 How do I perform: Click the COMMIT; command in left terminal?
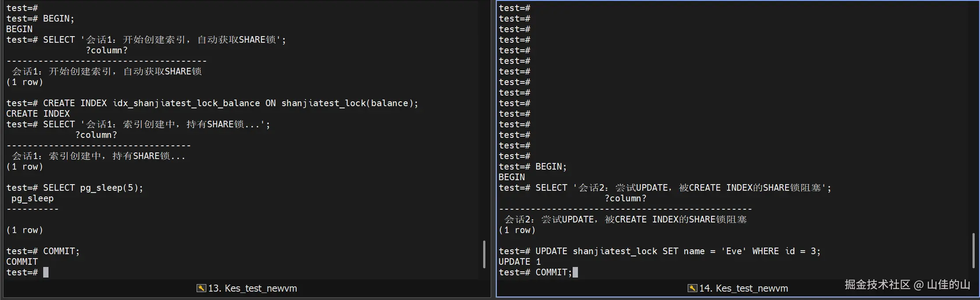pos(61,251)
